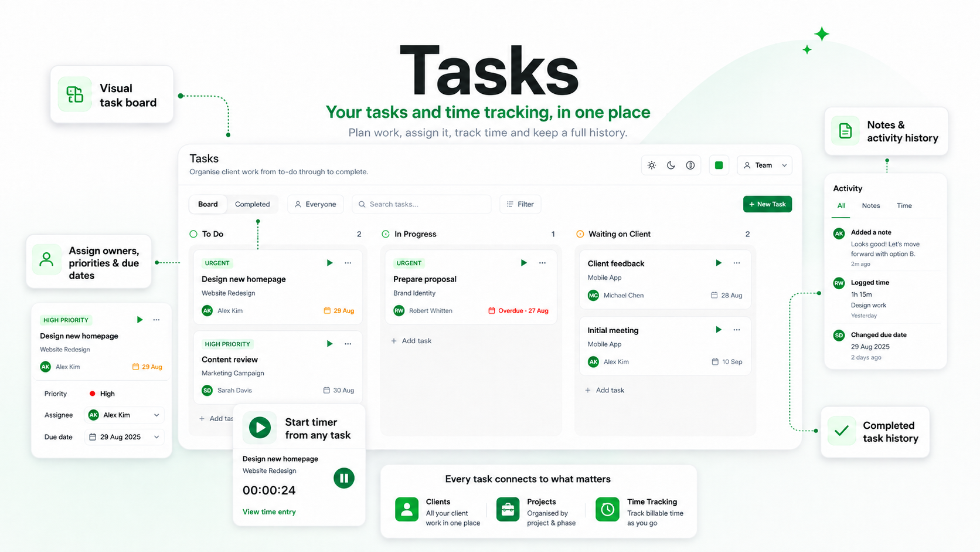Click the Clients icon
This screenshot has width=980, height=552.
407,509
